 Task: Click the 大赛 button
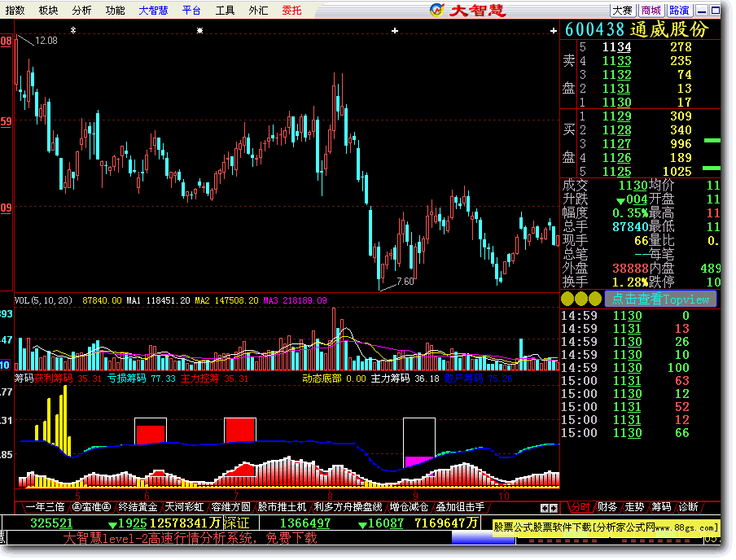pyautogui.click(x=622, y=11)
